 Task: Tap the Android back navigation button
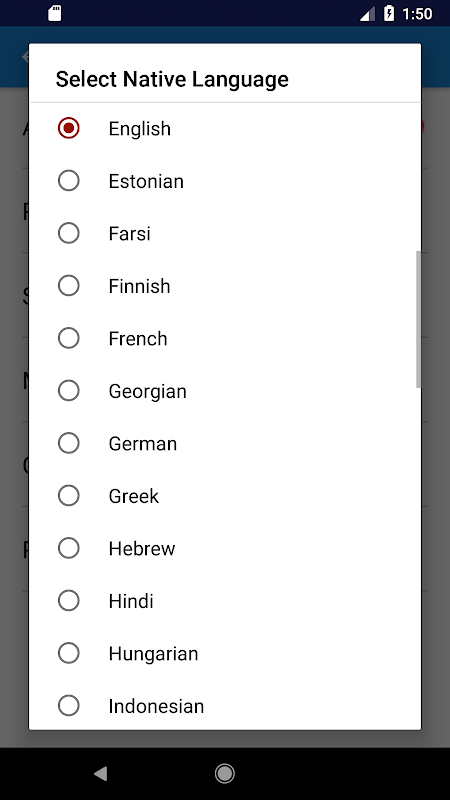pos(101,774)
